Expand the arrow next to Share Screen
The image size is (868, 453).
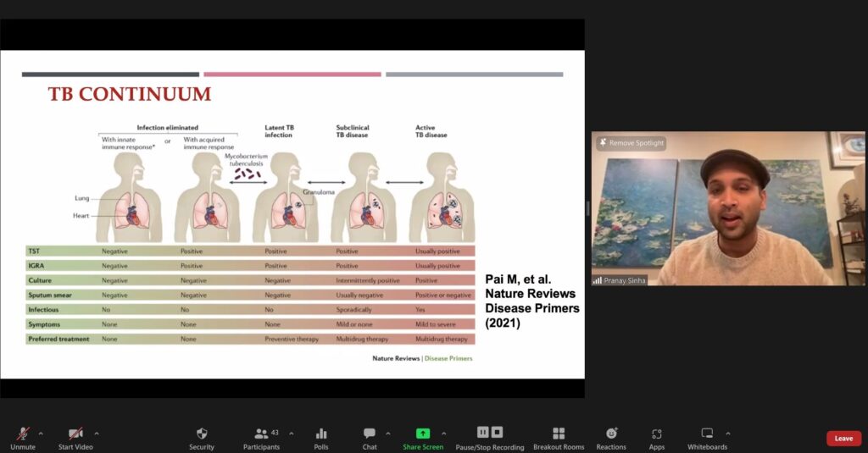[x=443, y=434]
